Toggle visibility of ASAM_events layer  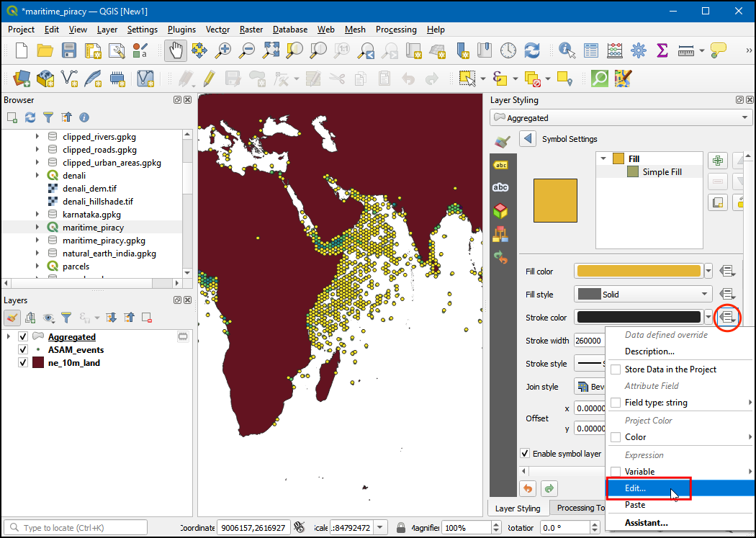point(22,349)
